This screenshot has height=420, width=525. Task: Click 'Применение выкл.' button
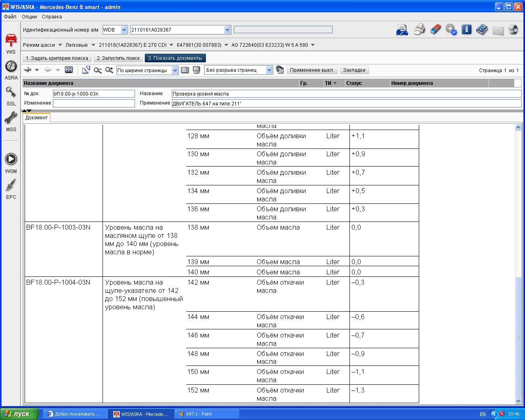[x=312, y=70]
